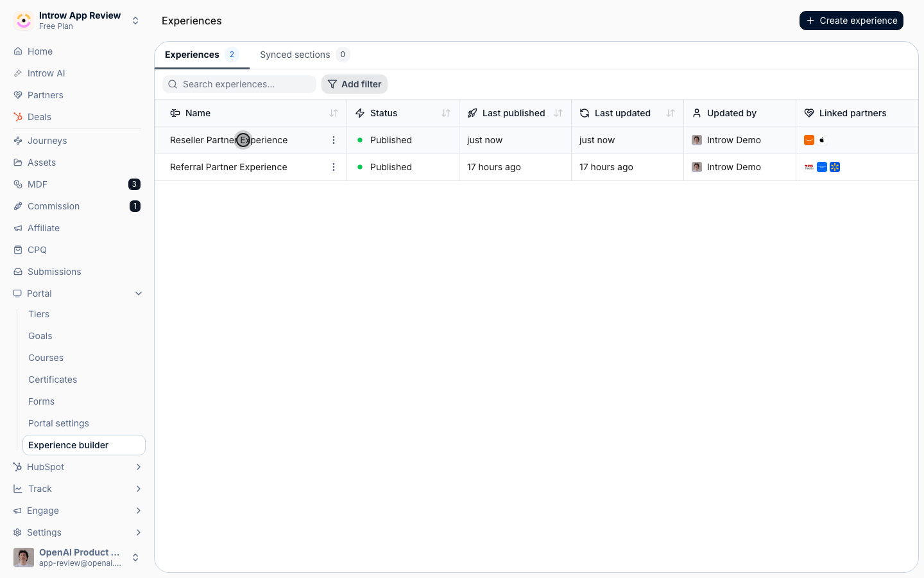
Task: Navigate to Journeys
Action: tap(77, 141)
